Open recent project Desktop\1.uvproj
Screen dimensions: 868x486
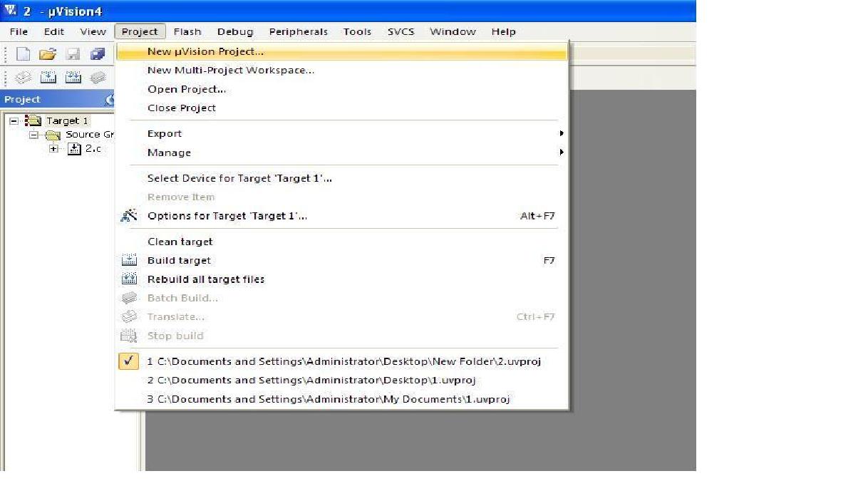pyautogui.click(x=311, y=381)
